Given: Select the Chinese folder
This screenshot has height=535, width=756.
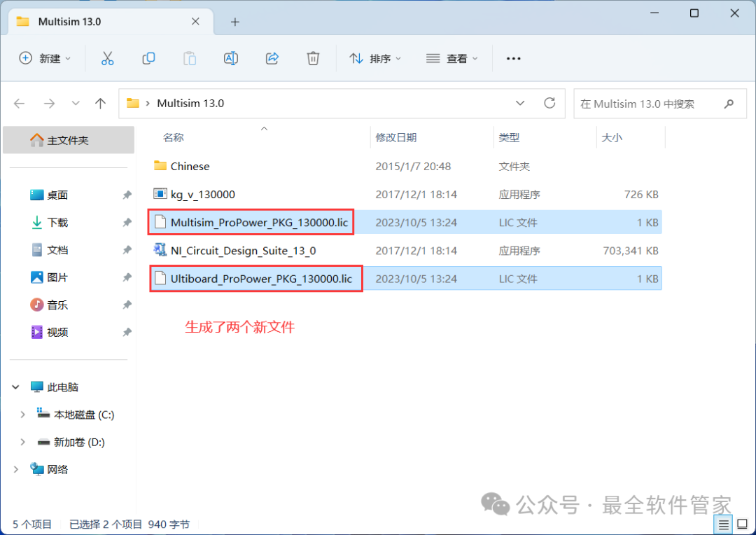Looking at the screenshot, I should click(406, 167).
